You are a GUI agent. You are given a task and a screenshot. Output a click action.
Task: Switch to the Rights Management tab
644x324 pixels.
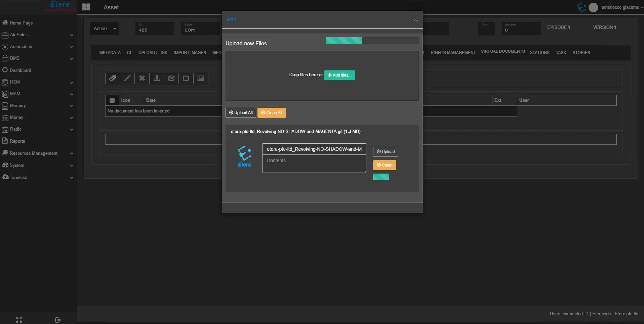[453, 53]
